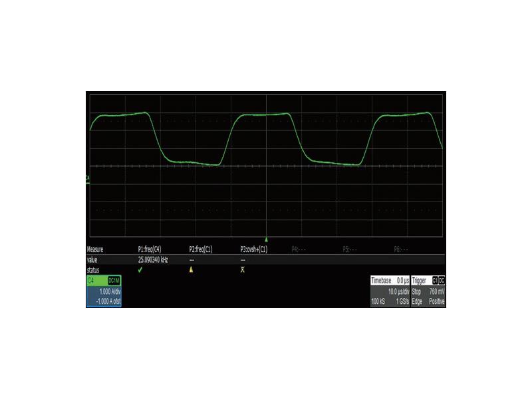Click the C1 trigger source badge
Screen dimensions: 532x399
[435, 281]
